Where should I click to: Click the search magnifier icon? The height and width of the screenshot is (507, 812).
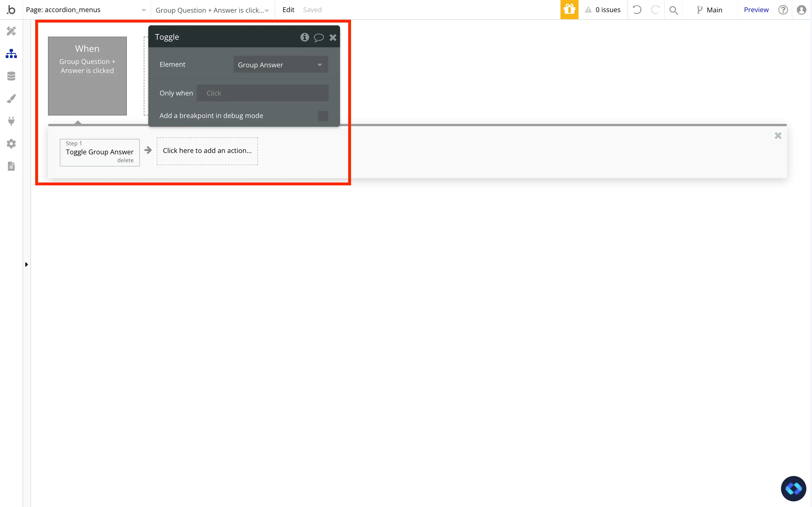click(673, 10)
